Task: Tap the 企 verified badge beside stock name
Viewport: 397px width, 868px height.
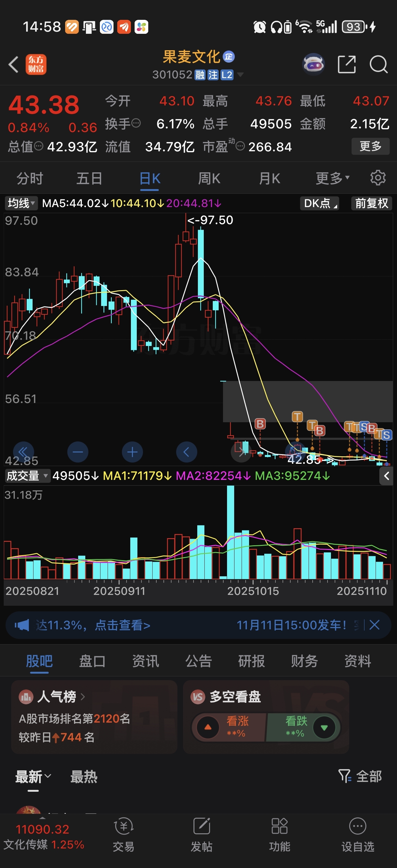Action: (229, 57)
